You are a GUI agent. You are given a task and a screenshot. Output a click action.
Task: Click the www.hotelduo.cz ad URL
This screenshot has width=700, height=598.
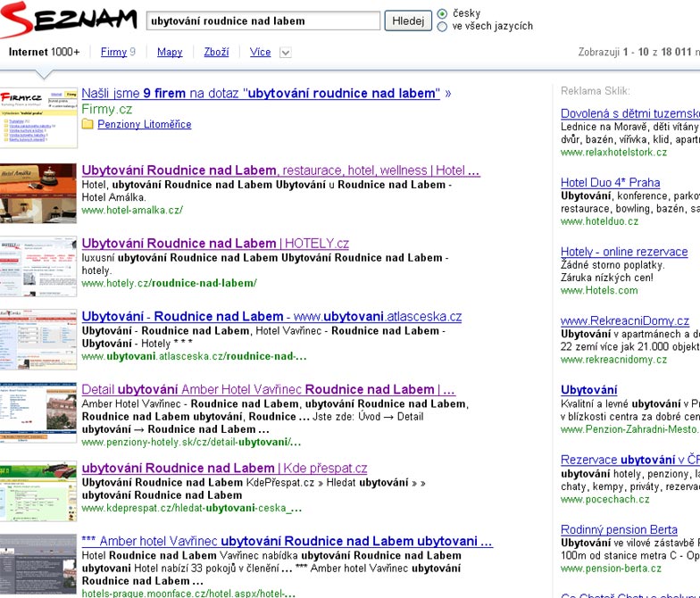pos(600,221)
